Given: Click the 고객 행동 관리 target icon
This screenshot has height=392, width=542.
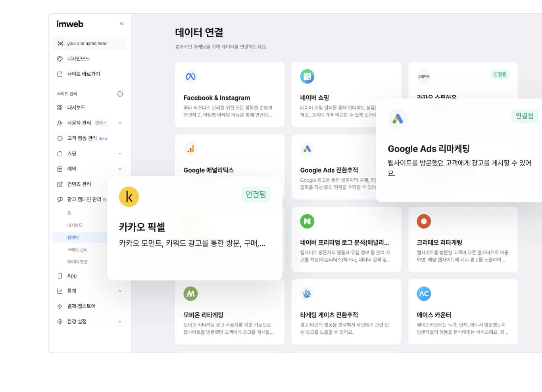Looking at the screenshot, I should pyautogui.click(x=60, y=138).
